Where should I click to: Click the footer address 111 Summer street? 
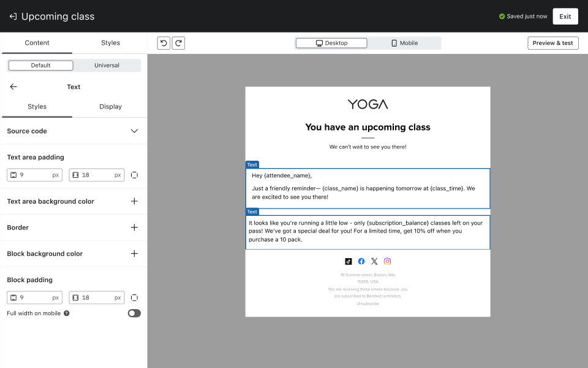pyautogui.click(x=368, y=278)
